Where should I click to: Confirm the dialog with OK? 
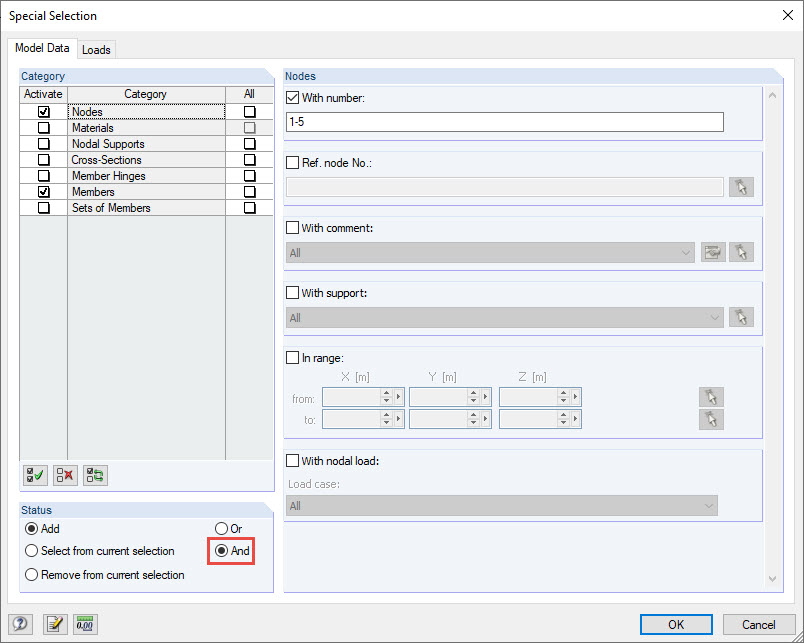[676, 624]
